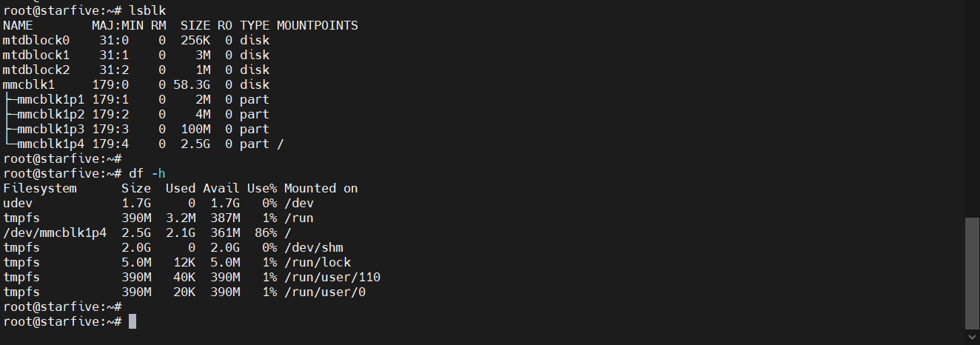The width and height of the screenshot is (980, 345).
Task: Click the mmcblk1 disk entry
Action: [x=29, y=84]
